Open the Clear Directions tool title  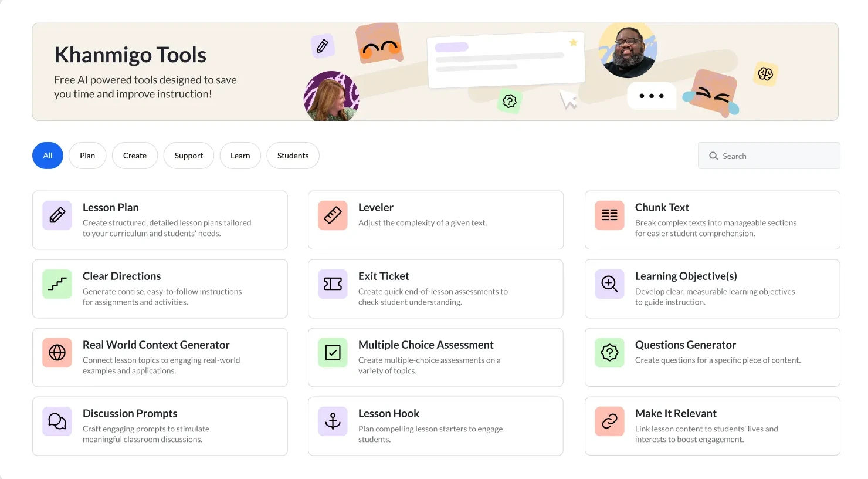point(122,276)
